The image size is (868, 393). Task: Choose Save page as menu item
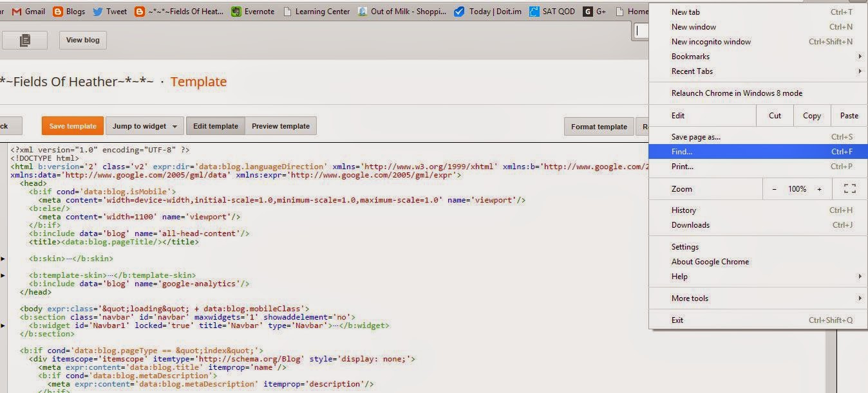click(758, 137)
